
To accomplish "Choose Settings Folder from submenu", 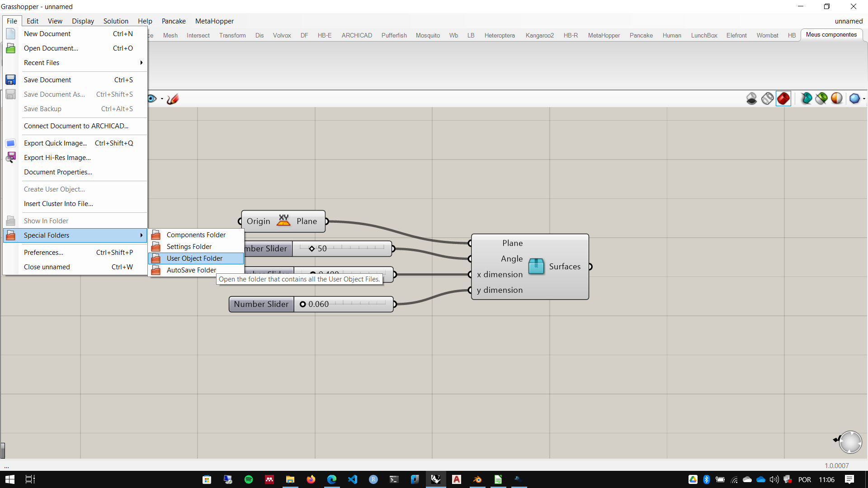I will click(196, 247).
